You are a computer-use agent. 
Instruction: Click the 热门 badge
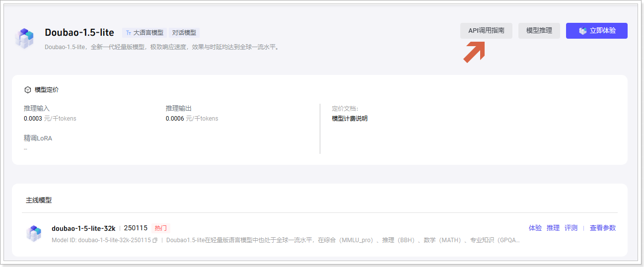(161, 228)
